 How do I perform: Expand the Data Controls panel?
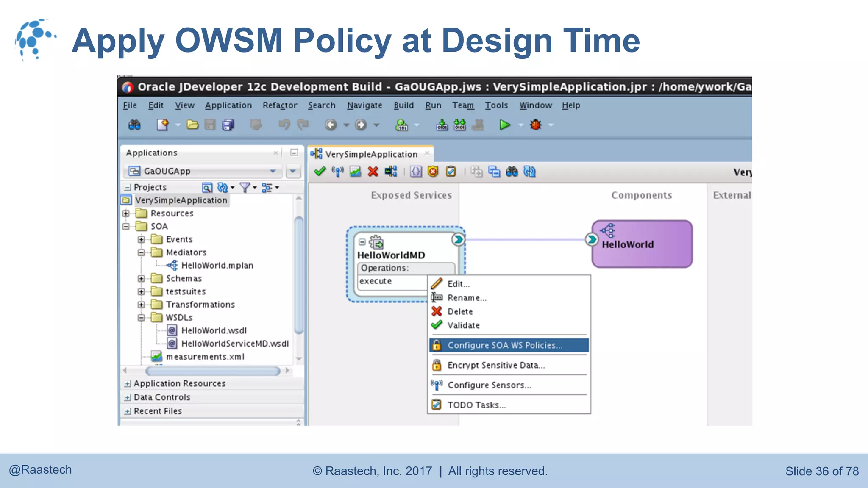[128, 397]
